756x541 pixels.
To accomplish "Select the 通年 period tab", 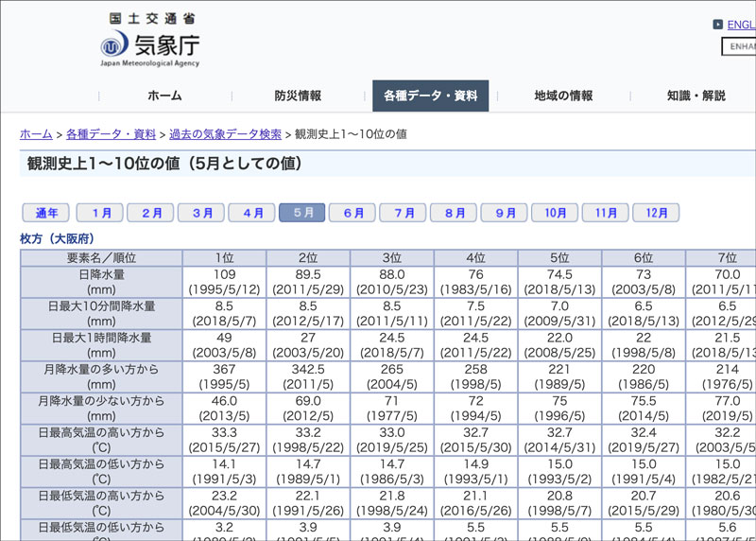I will point(46,213).
